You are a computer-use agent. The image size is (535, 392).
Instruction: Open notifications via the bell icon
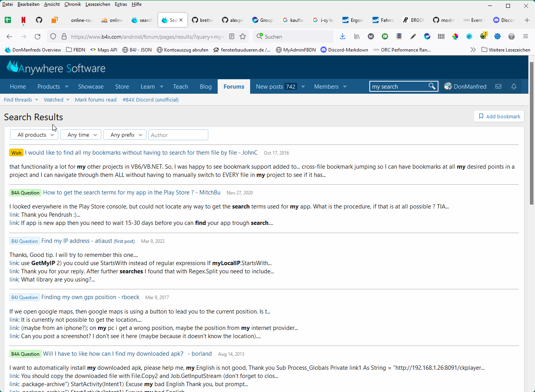(514, 86)
